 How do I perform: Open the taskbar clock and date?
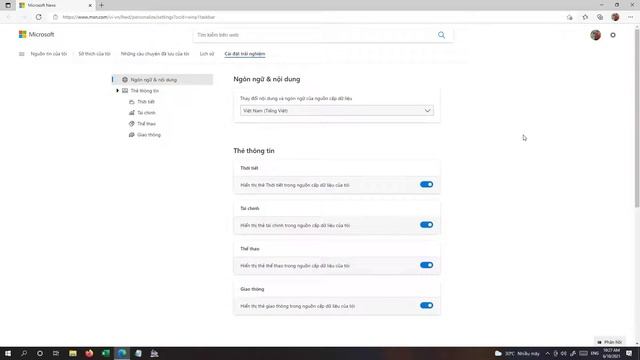611,353
